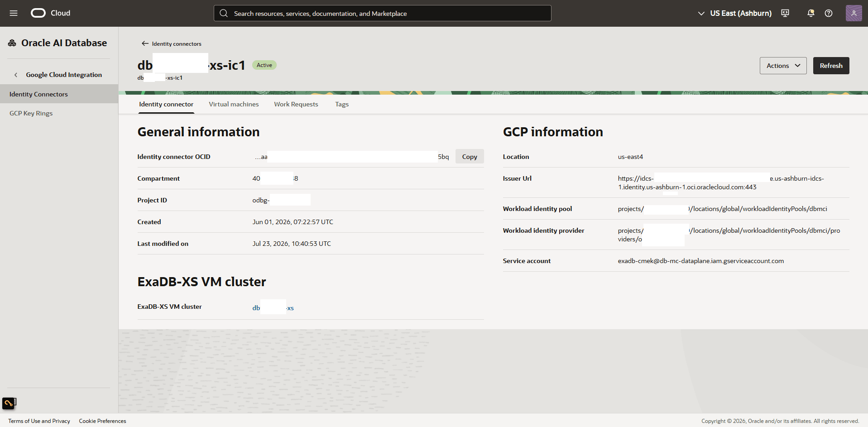Select the us-east4 location value
The image size is (868, 427).
(630, 157)
